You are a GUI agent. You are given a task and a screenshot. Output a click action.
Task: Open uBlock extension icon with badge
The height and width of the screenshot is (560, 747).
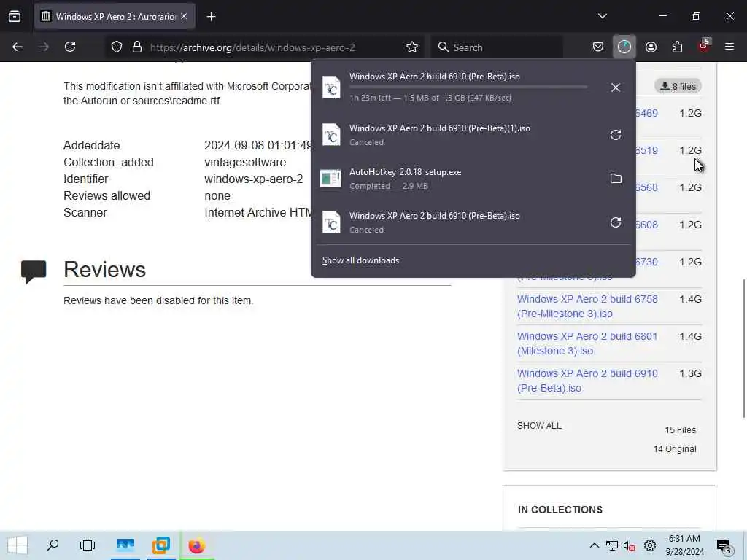(704, 46)
